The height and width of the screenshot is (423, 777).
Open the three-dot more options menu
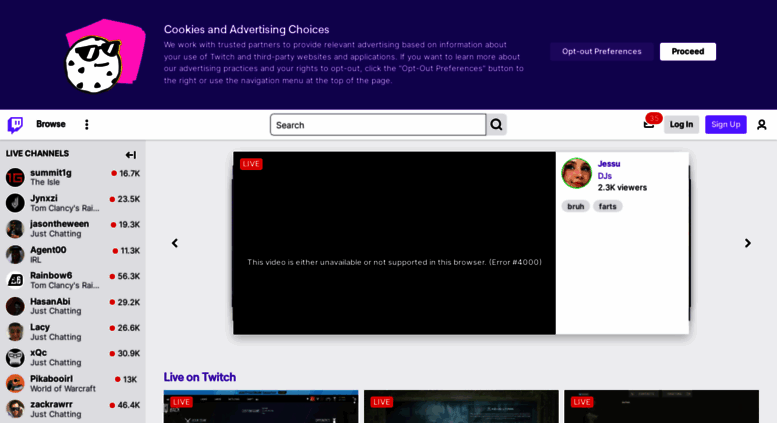[x=87, y=124]
